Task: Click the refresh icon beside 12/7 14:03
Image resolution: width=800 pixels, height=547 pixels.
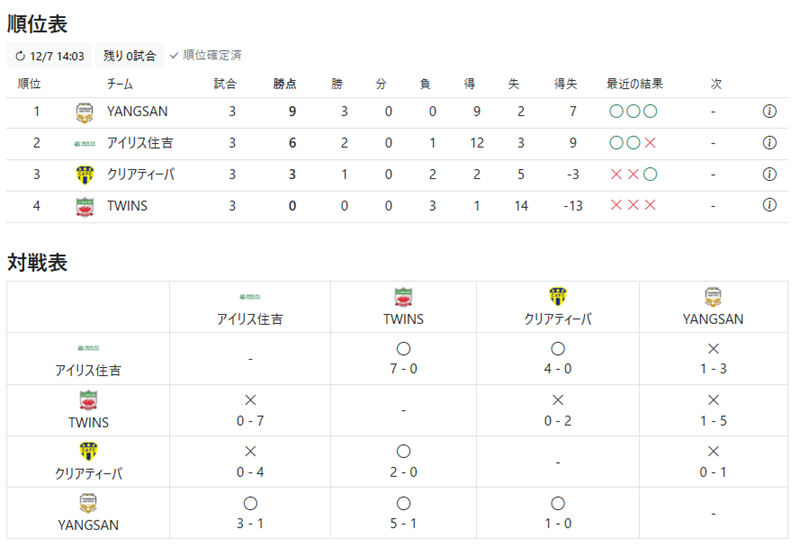Action: [20, 56]
